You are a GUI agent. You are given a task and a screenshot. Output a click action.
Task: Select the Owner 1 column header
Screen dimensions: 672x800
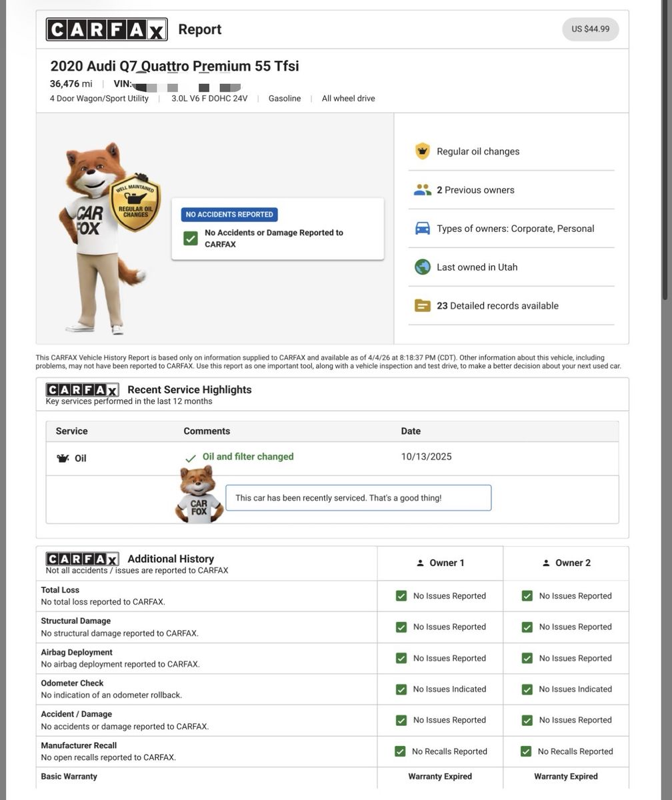[440, 563]
